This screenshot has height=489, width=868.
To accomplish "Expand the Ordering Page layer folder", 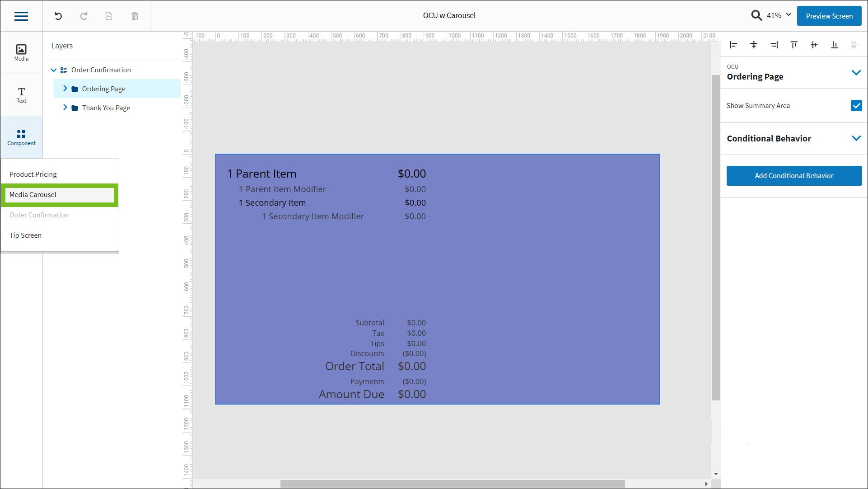I will pyautogui.click(x=65, y=89).
